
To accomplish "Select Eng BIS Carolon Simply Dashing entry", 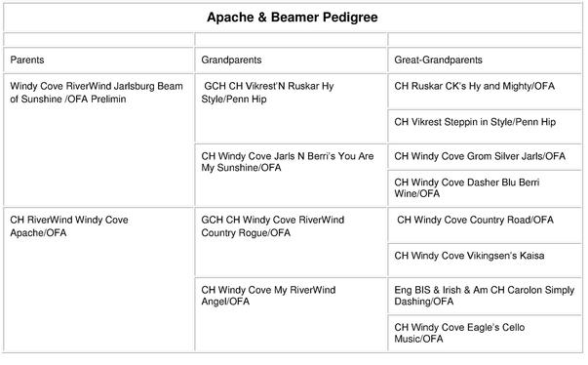I will [484, 296].
